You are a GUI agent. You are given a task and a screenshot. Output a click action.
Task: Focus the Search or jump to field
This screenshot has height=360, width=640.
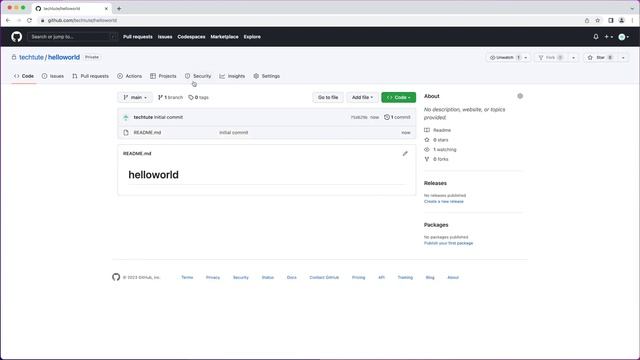tap(73, 37)
